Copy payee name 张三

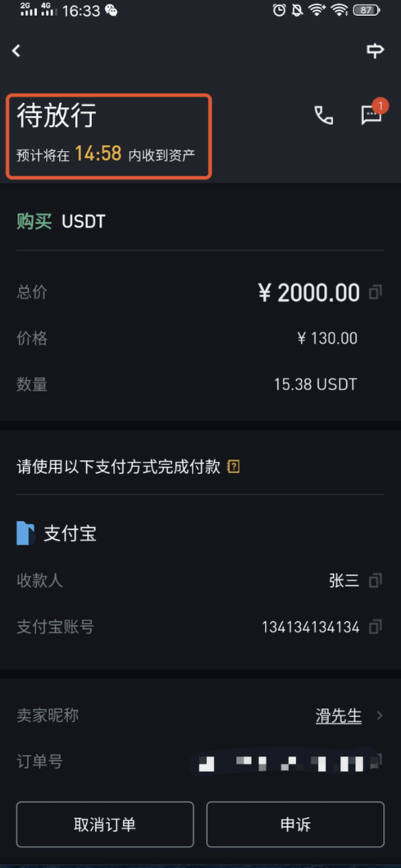pos(375,581)
